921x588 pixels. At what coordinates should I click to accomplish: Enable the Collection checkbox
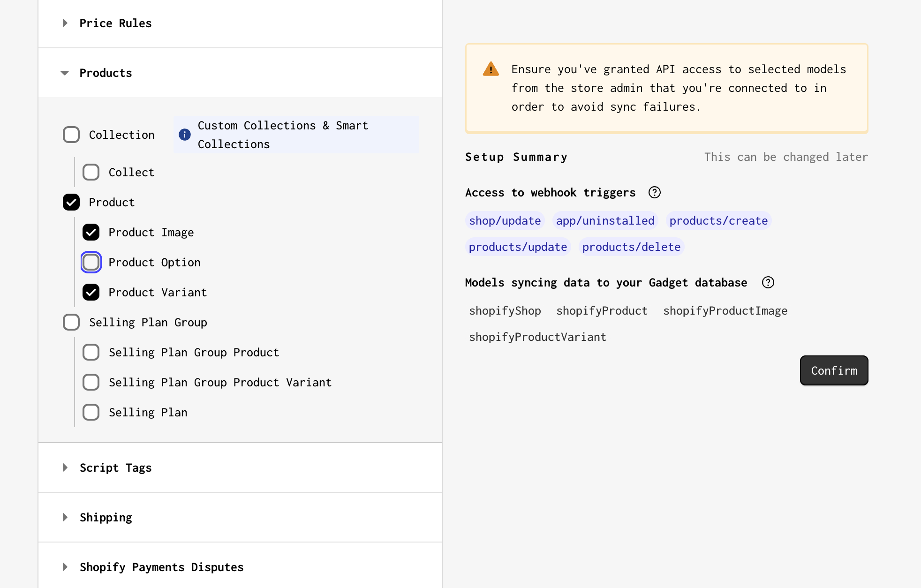(x=71, y=135)
